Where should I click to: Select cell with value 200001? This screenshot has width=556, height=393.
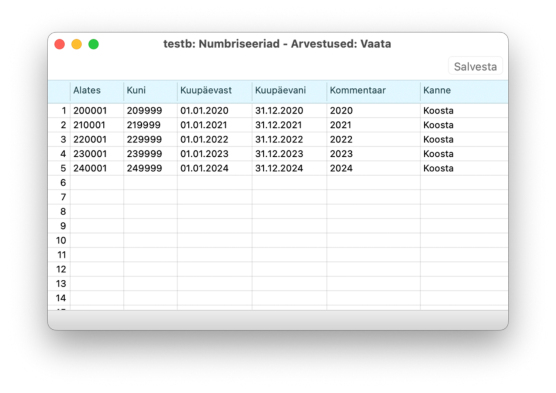97,111
